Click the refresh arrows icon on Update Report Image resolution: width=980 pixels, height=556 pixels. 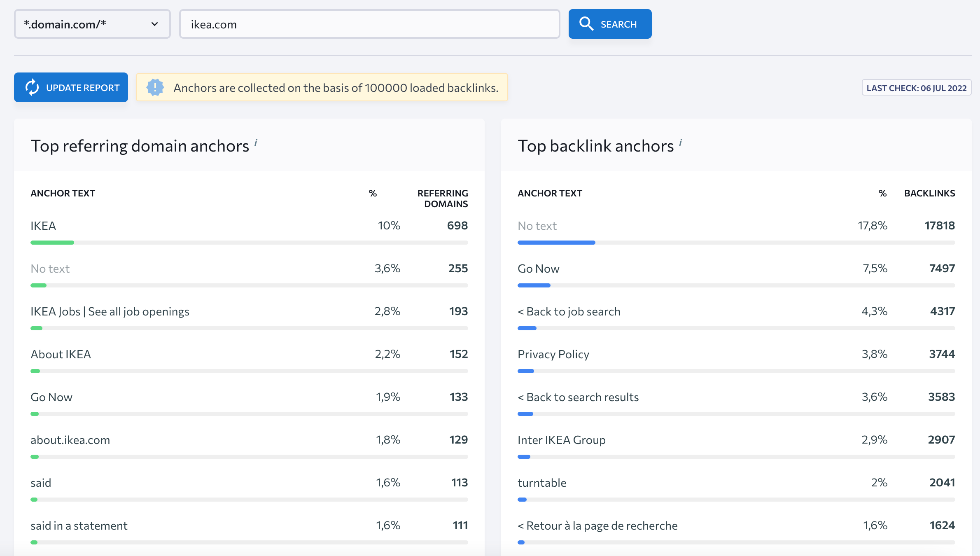32,87
